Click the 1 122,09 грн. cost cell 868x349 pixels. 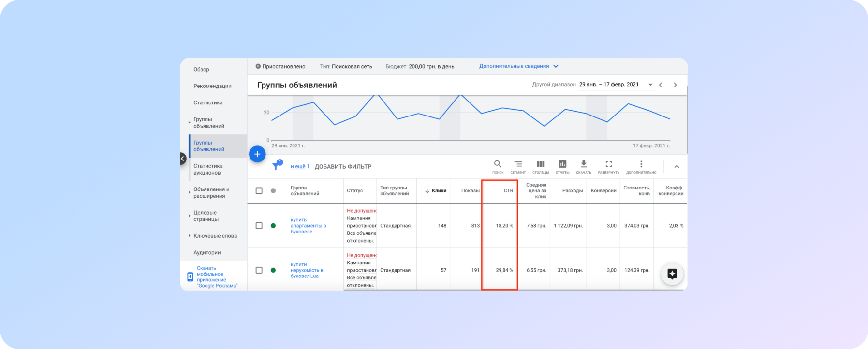568,226
